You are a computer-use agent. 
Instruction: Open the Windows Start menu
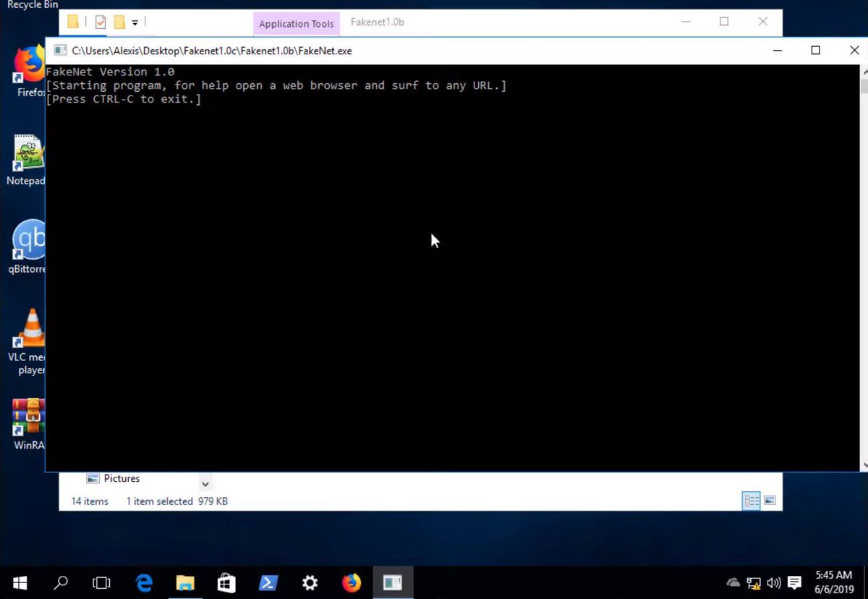pyautogui.click(x=20, y=582)
